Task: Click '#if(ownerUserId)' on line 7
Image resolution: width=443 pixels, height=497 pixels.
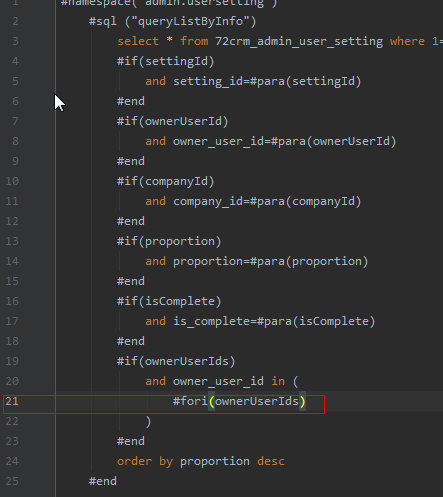Action: click(173, 122)
